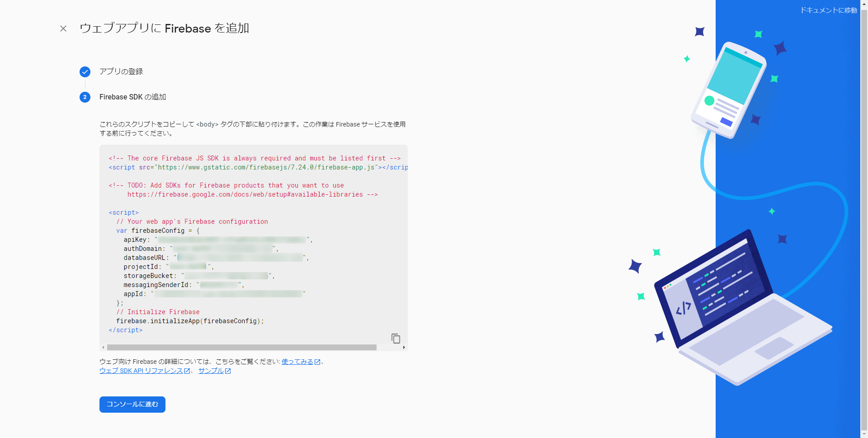Copy the Firebase config code snippet
The image size is (868, 438).
point(396,338)
